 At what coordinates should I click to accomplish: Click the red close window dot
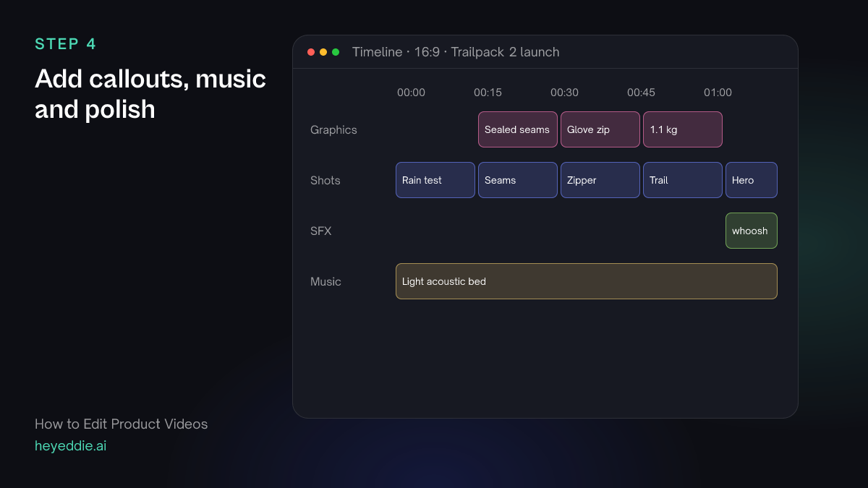pos(311,52)
